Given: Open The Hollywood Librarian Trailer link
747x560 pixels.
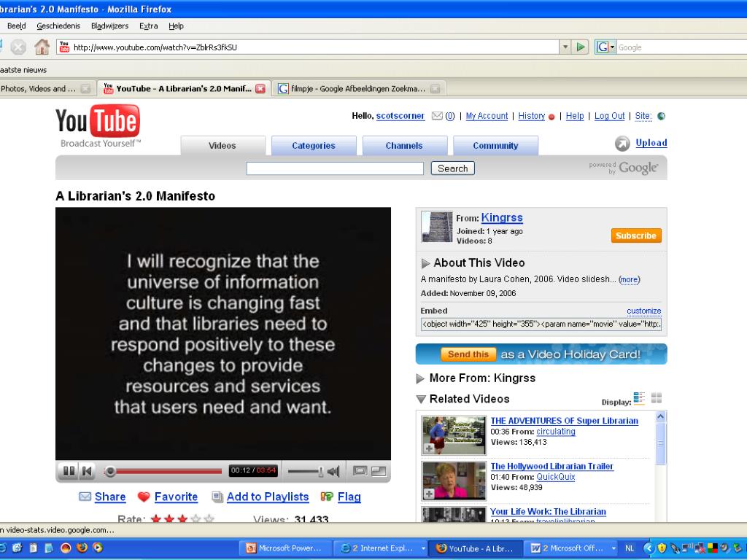Looking at the screenshot, I should pos(551,466).
